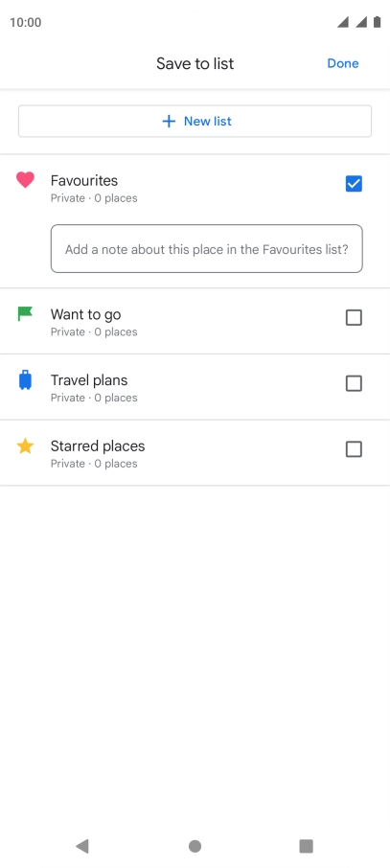Viewport: 390px width, 868px height.
Task: Add a note in the Favourites field
Action: click(207, 248)
